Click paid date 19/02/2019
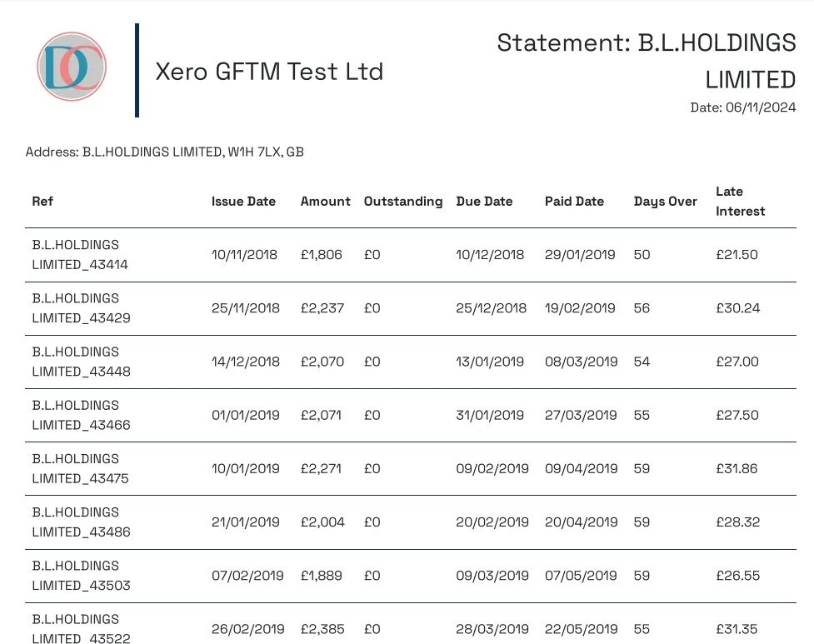The width and height of the screenshot is (814, 644). pyautogui.click(x=580, y=308)
